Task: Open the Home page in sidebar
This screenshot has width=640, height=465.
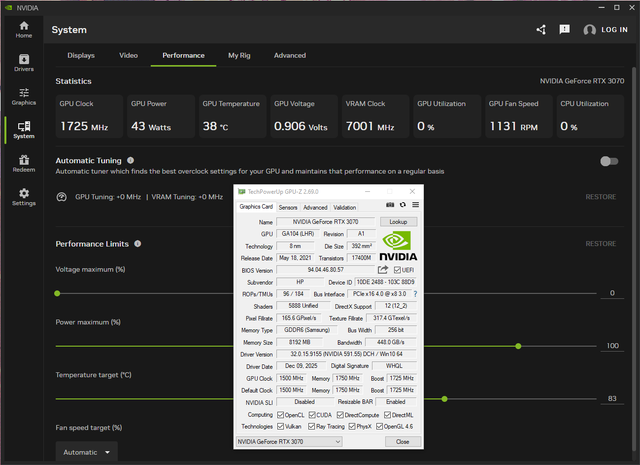Action: click(24, 30)
